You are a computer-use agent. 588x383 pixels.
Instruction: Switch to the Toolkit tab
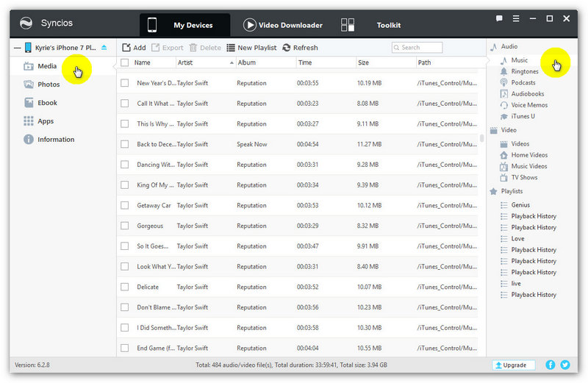pos(371,25)
